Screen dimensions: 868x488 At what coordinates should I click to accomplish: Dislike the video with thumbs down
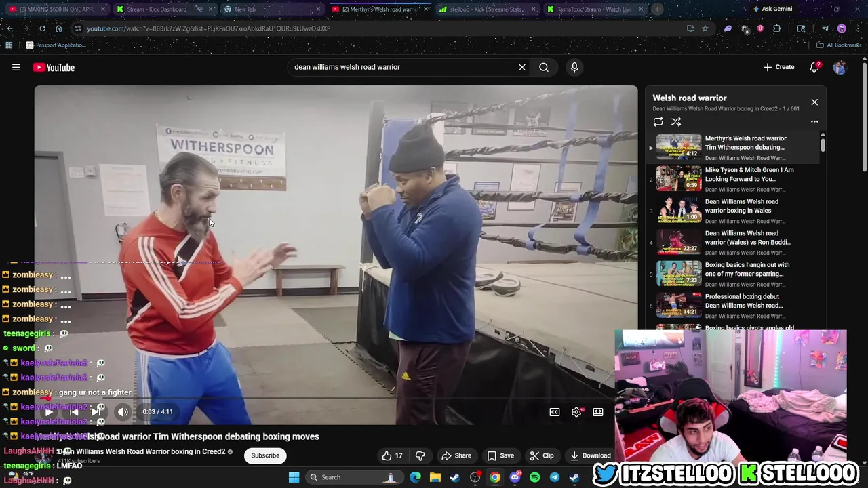[420, 455]
